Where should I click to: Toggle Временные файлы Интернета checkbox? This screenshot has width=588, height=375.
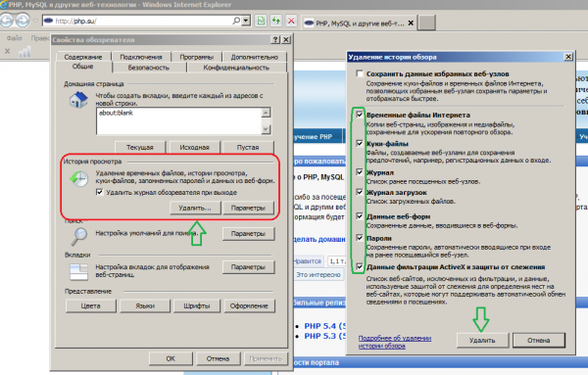[360, 115]
